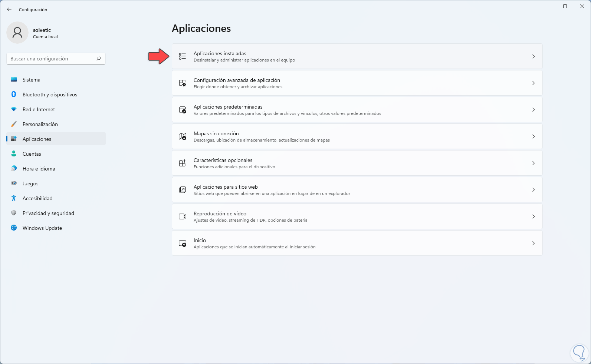
Task: Expand the Aplicaciones para sitios web chevron
Action: point(533,190)
